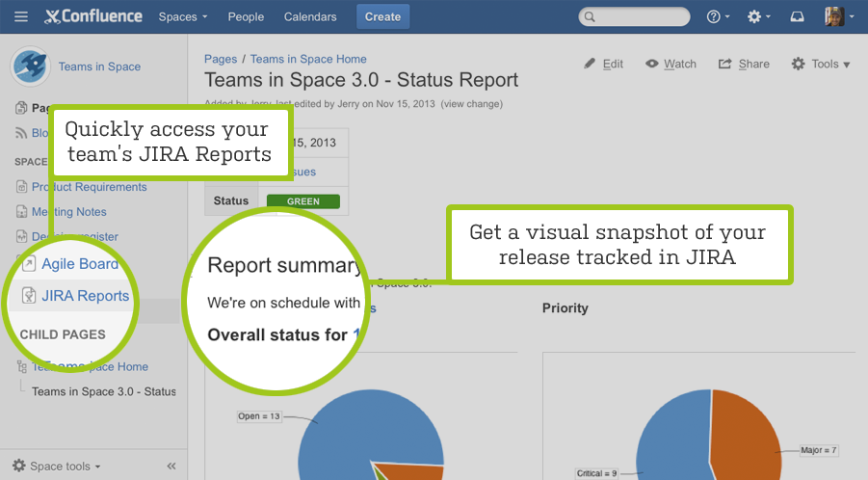The height and width of the screenshot is (480, 868).
Task: Click the JIRA Reports page icon
Action: pyautogui.click(x=29, y=296)
